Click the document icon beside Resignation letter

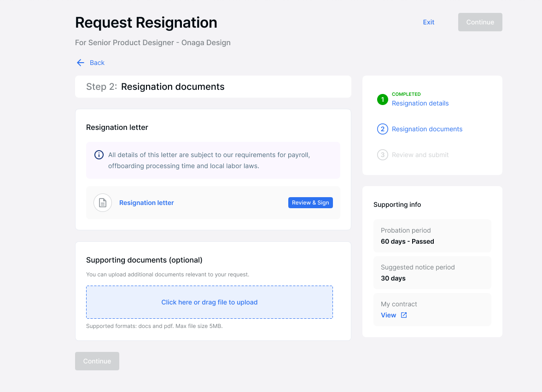point(102,203)
